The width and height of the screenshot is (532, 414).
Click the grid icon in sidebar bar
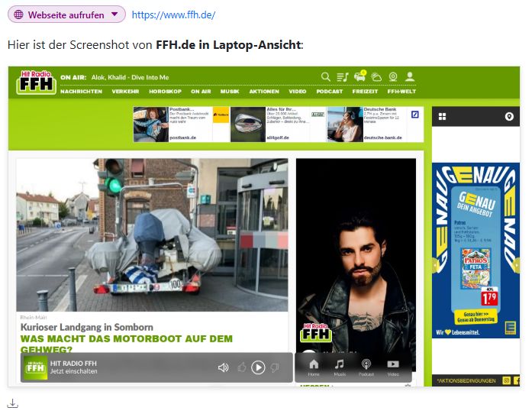[x=442, y=117]
